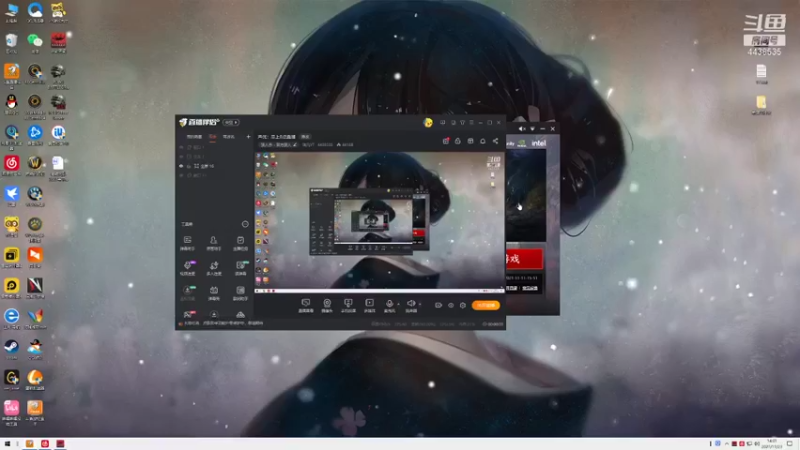Viewport: 800px width, 450px height.
Task: Add a new scene with the plus icon
Action: tap(248, 137)
